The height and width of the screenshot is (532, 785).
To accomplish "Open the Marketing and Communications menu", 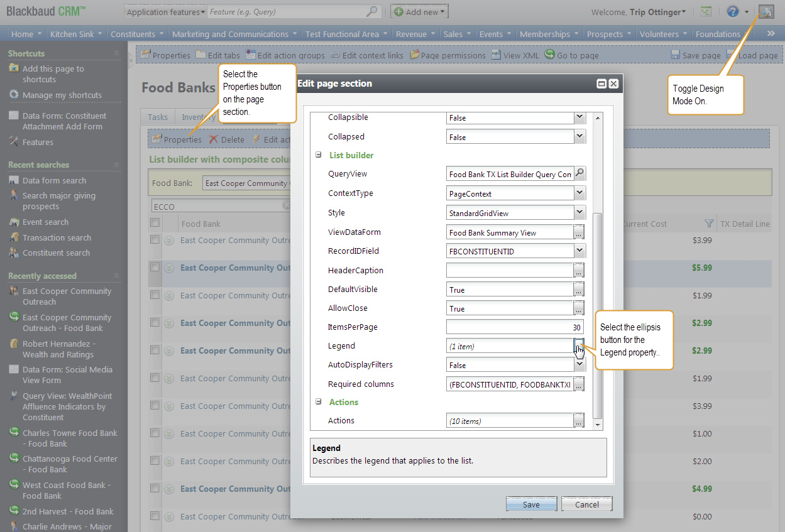I will (235, 34).
